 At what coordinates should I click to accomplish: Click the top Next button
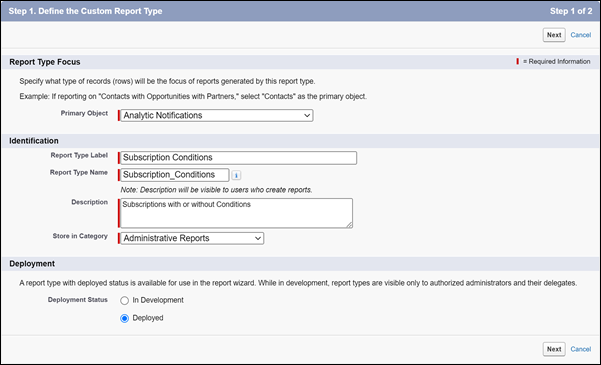(554, 35)
